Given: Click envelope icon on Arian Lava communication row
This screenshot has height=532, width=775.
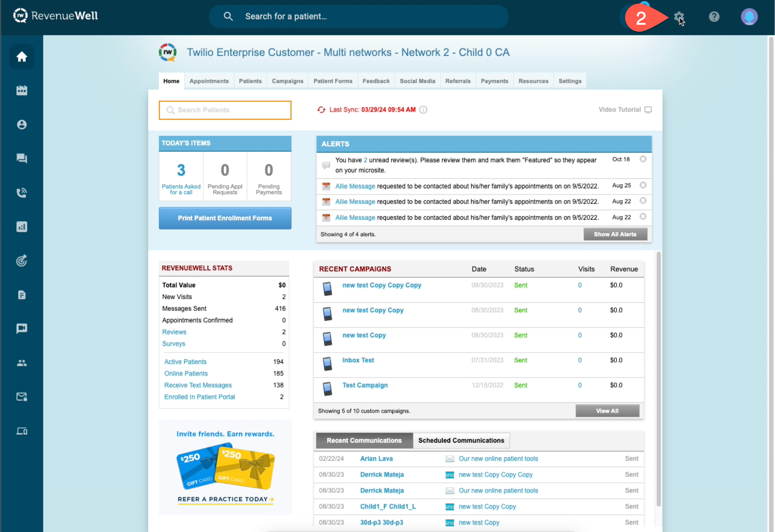Looking at the screenshot, I should pyautogui.click(x=450, y=459).
